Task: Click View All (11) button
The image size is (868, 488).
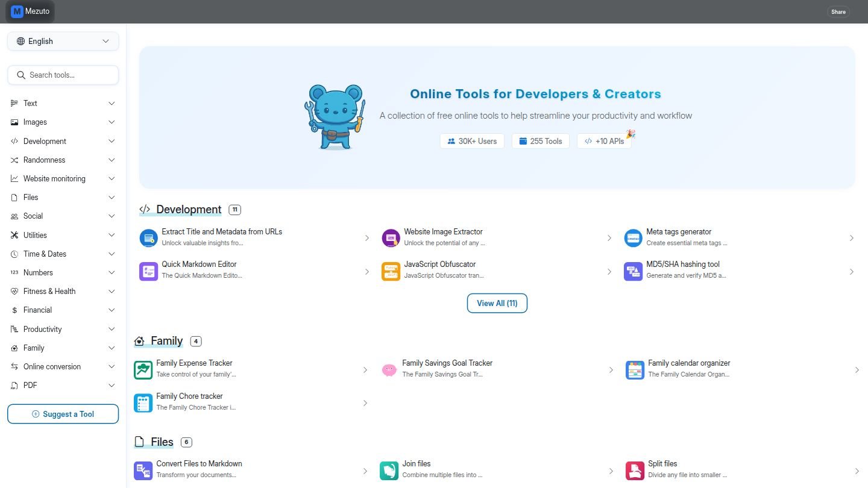Action: point(497,303)
